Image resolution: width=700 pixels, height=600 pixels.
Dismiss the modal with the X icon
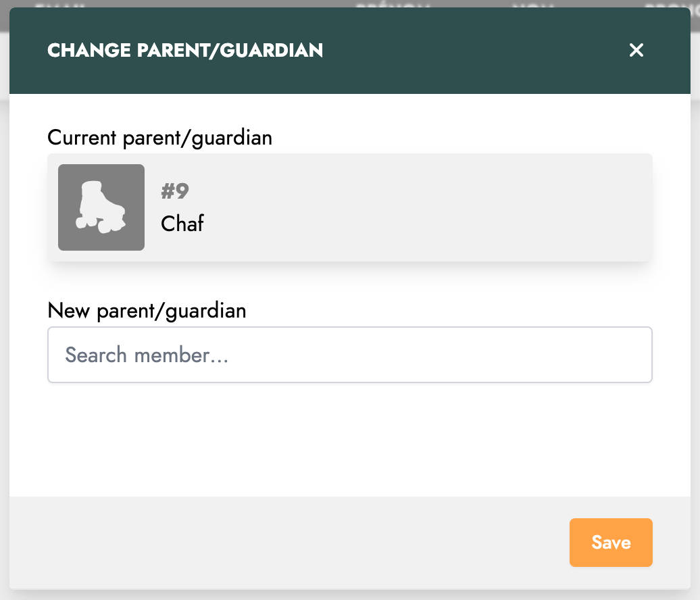[636, 50]
